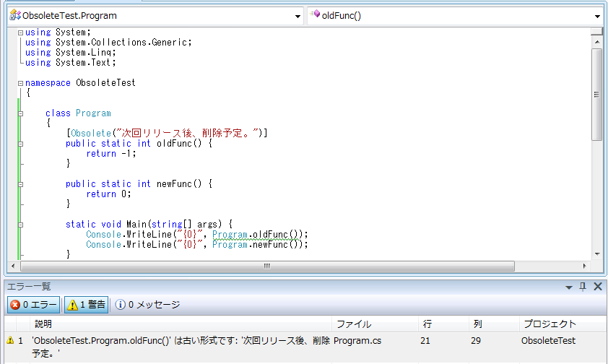Click the method icon beside oldFunc()

pyautogui.click(x=316, y=14)
